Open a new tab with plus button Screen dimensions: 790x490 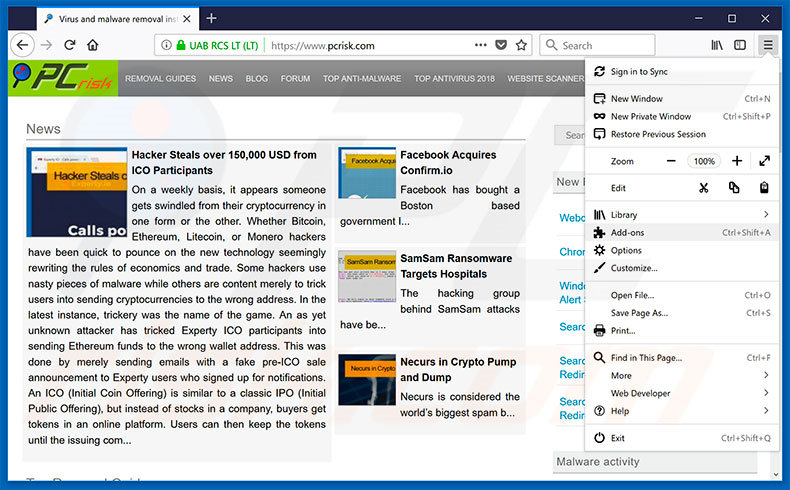(x=212, y=19)
